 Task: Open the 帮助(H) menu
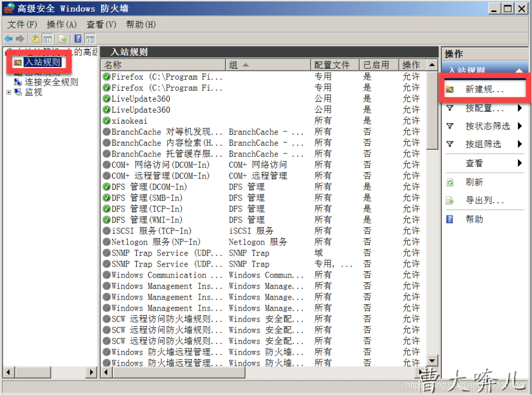pos(141,25)
